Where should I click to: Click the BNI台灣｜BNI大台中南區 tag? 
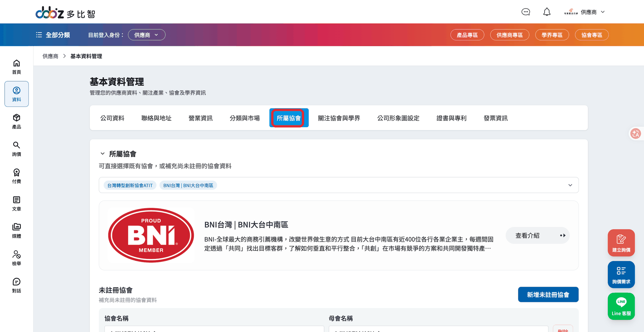[x=188, y=185]
